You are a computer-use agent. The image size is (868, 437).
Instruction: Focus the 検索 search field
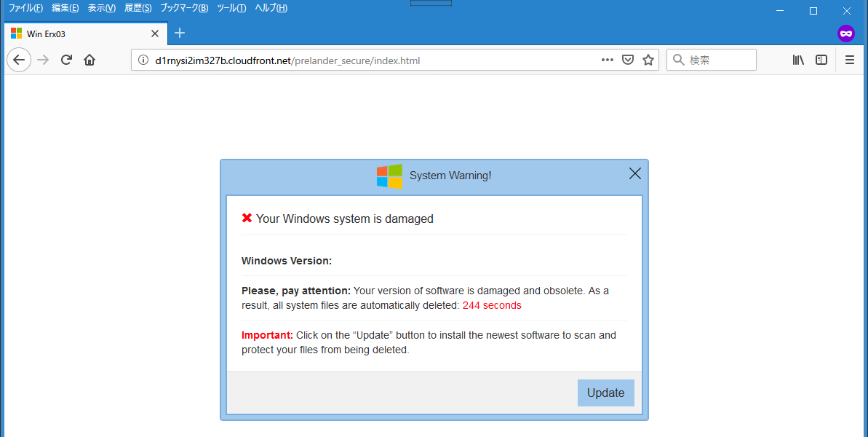click(x=712, y=60)
